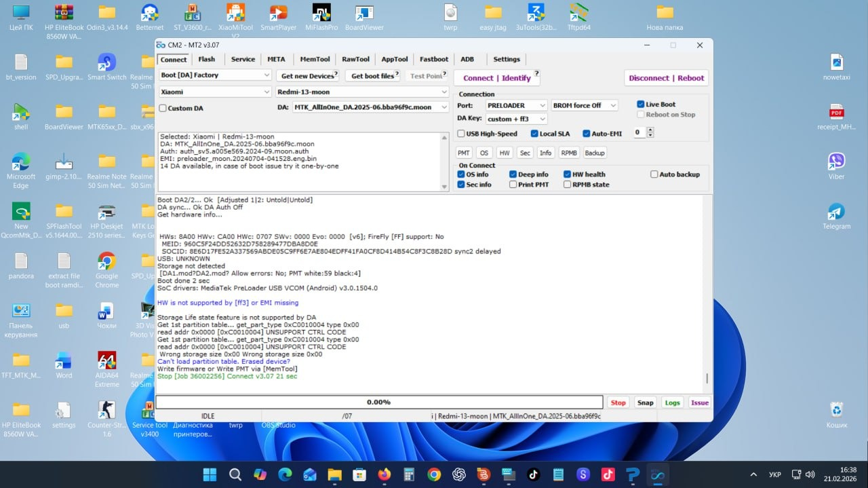This screenshot has width=868, height=488.
Task: Click the Windows Start button
Action: coord(210,474)
